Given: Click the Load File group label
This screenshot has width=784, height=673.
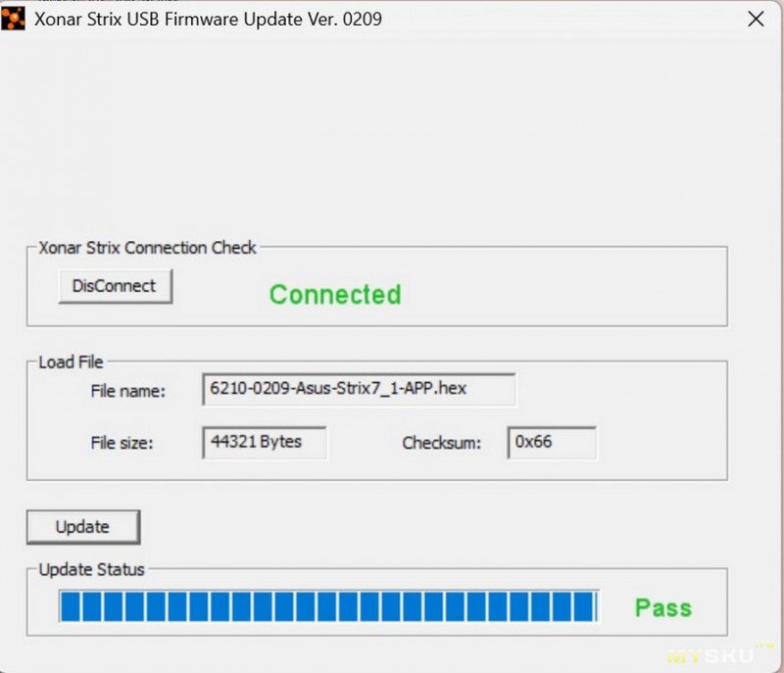Looking at the screenshot, I should point(71,362).
